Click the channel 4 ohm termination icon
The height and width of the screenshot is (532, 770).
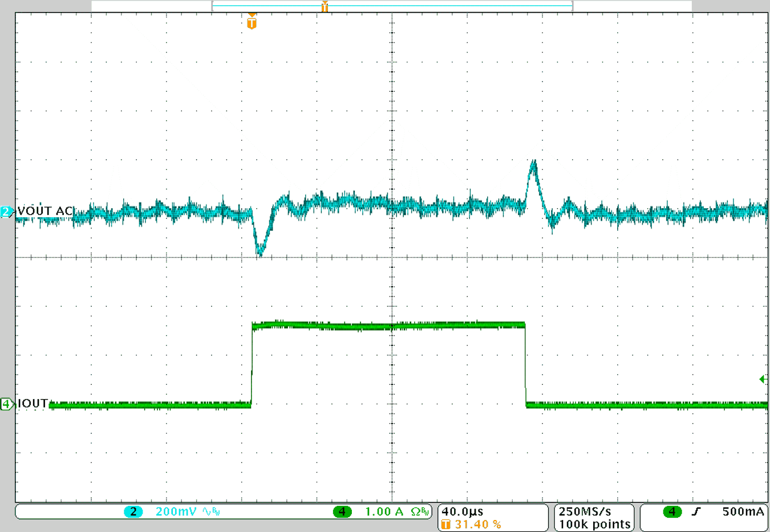coord(420,511)
